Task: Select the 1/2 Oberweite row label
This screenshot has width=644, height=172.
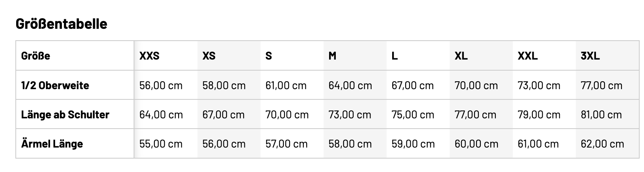Action: 55,85
